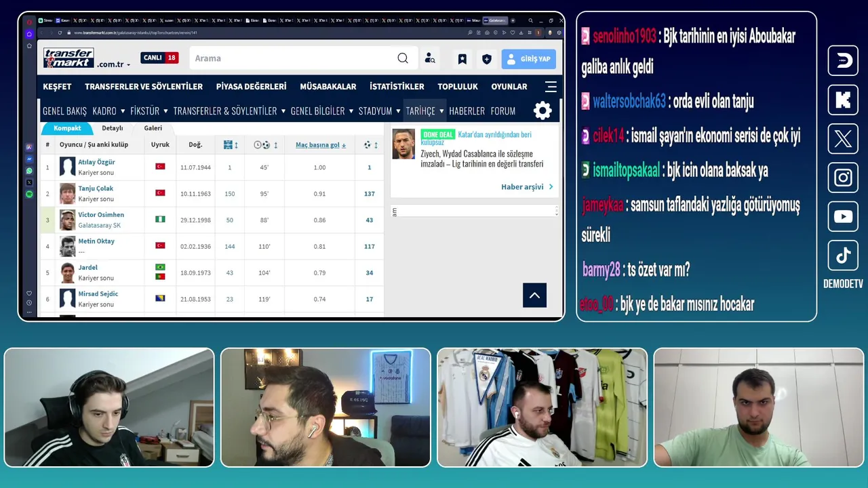The height and width of the screenshot is (488, 868).
Task: Click the Spotify icon in browser sidebar
Action: coord(29,195)
